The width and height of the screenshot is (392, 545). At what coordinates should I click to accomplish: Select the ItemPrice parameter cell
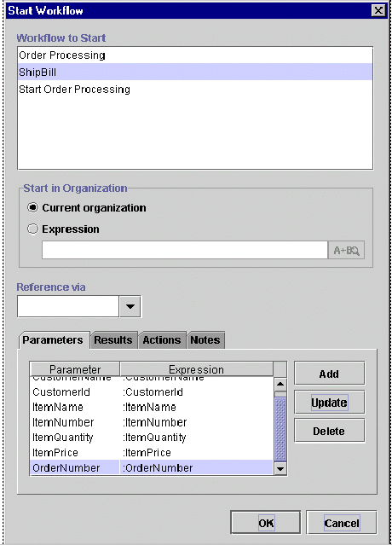point(75,453)
